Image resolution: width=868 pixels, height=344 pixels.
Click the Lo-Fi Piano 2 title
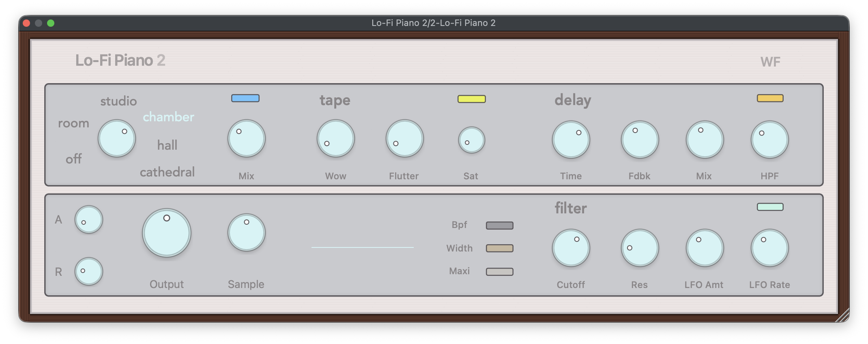point(120,60)
